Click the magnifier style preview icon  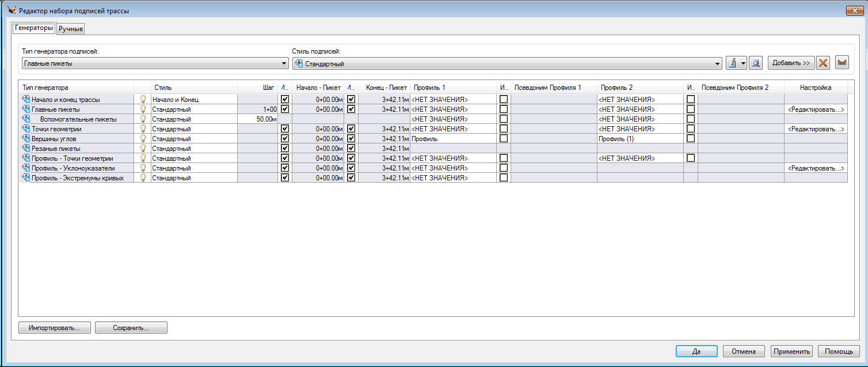756,63
